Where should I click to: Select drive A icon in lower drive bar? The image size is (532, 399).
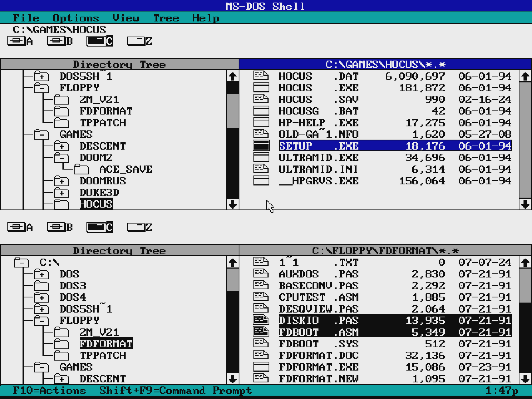coord(20,227)
